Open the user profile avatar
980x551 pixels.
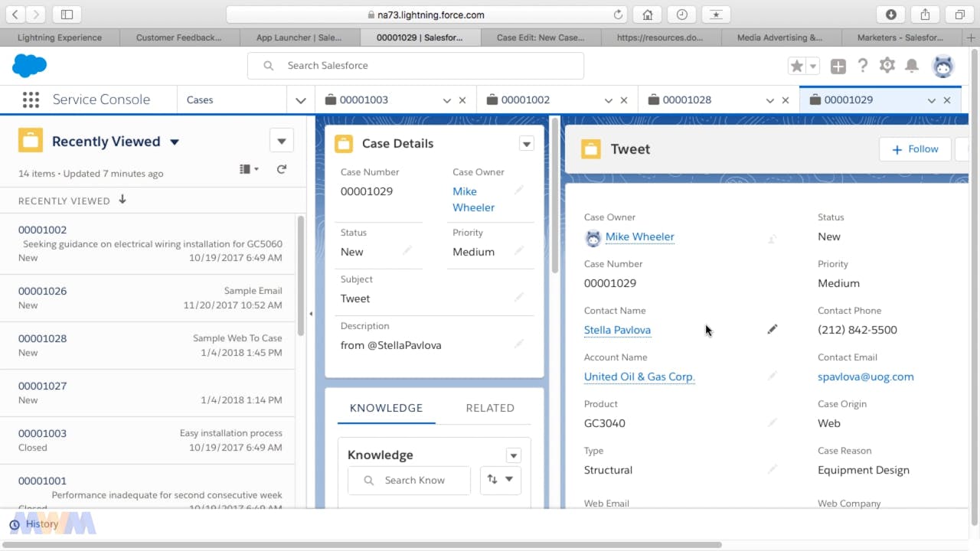coord(943,66)
